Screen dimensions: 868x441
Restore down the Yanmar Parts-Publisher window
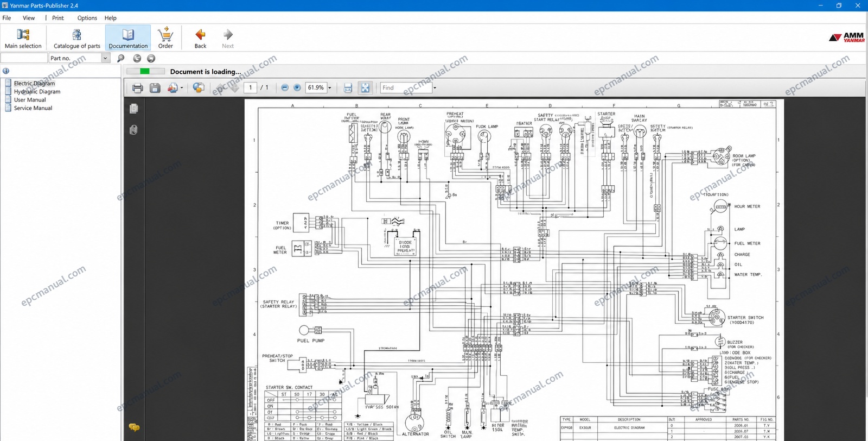point(839,5)
